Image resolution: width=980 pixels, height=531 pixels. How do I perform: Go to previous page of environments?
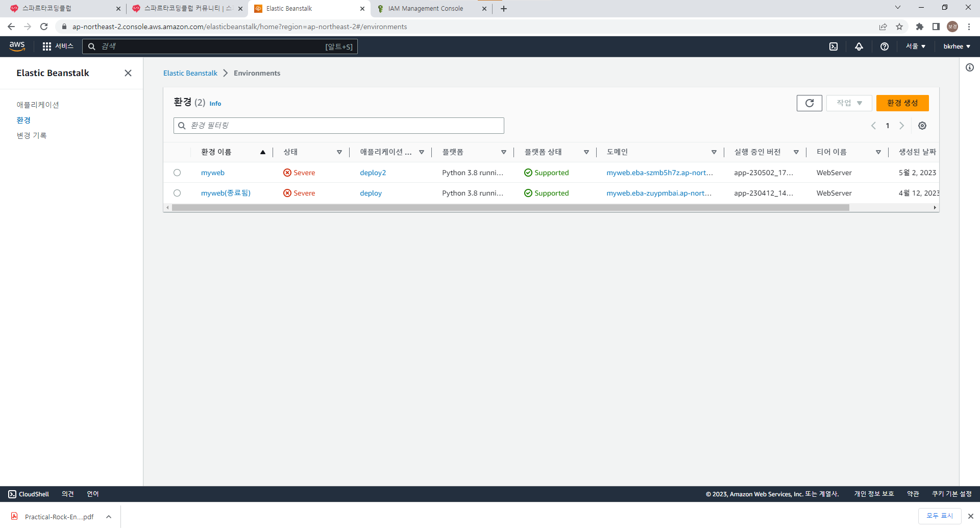tap(873, 126)
